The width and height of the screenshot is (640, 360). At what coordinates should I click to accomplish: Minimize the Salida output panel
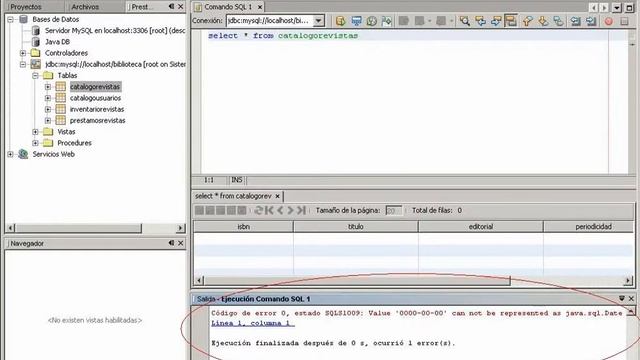point(622,298)
